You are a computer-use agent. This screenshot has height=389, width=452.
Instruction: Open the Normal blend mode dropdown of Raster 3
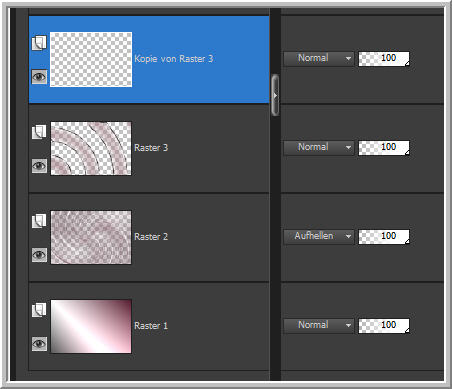[319, 147]
